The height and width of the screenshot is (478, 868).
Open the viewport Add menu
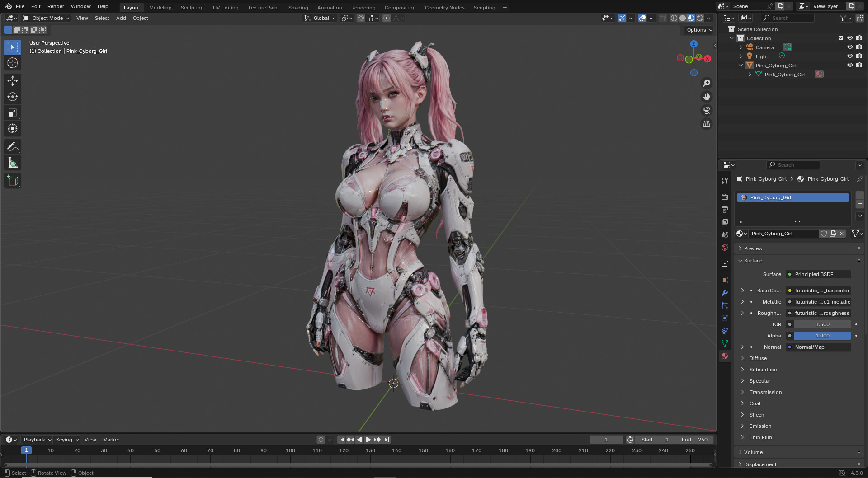point(121,18)
